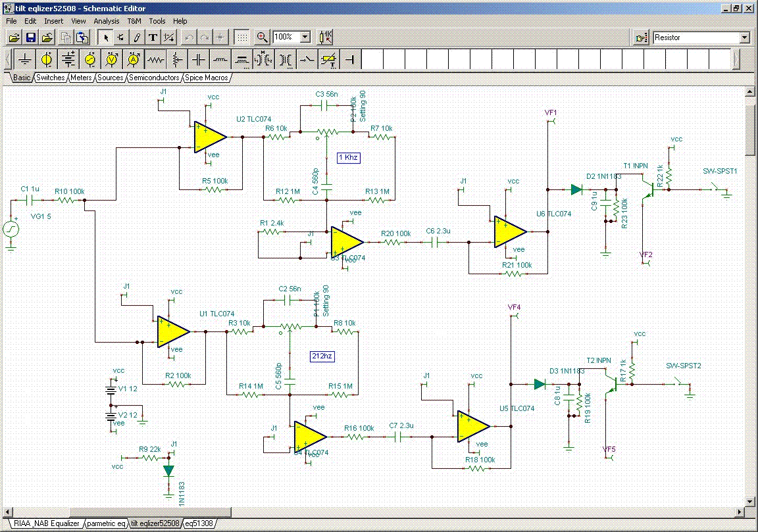Switch to the Semiconductors component tab
The height and width of the screenshot is (532, 758).
click(154, 78)
